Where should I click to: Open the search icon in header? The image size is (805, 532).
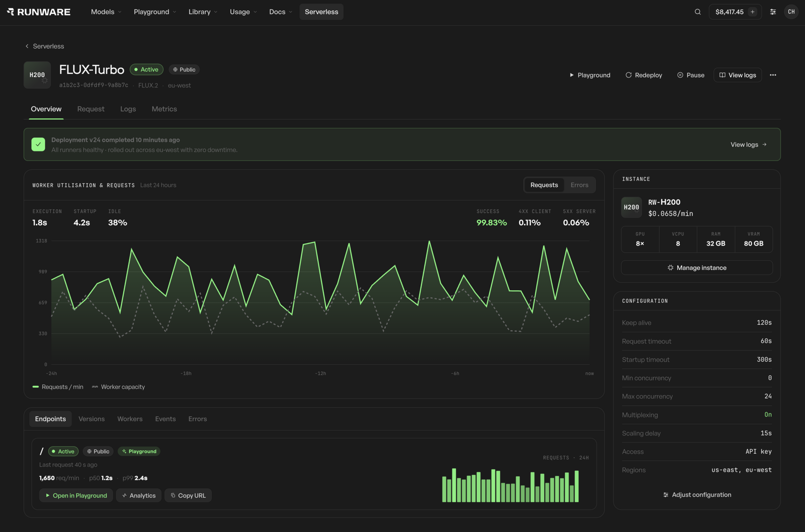(x=698, y=12)
